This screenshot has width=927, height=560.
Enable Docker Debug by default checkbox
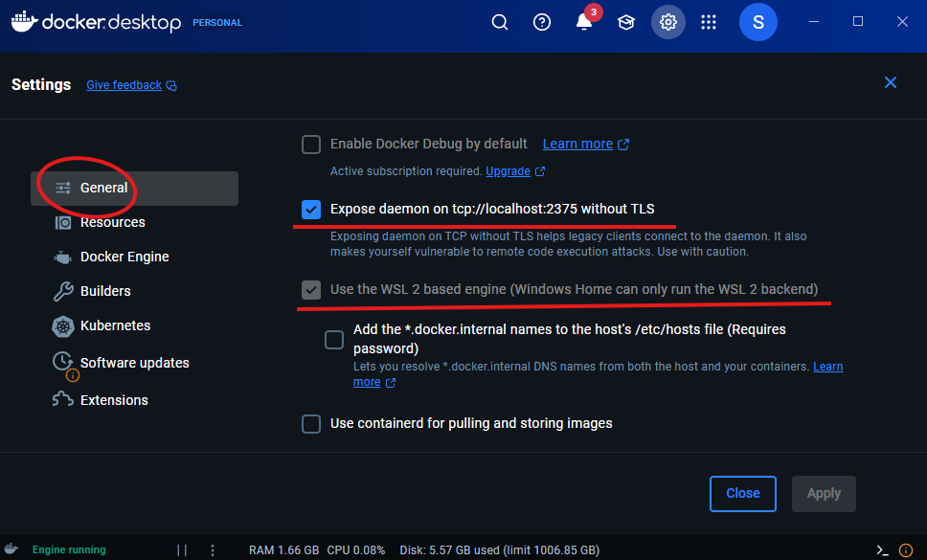311,145
